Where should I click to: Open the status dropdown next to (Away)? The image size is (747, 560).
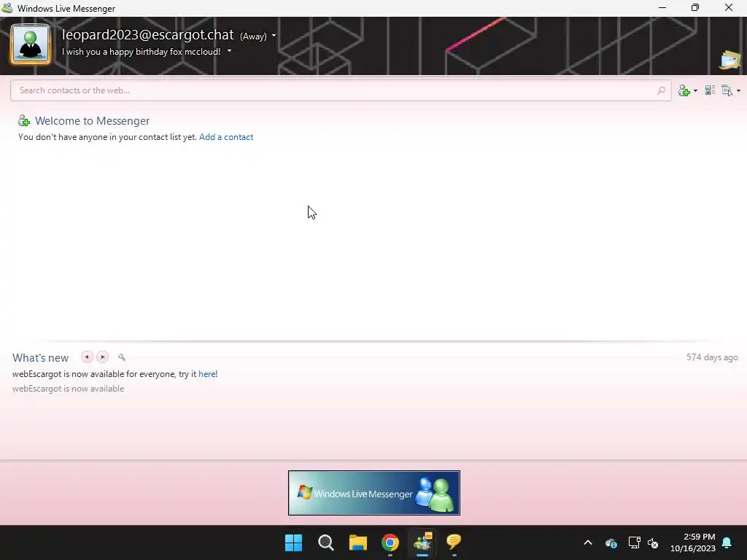[x=274, y=36]
